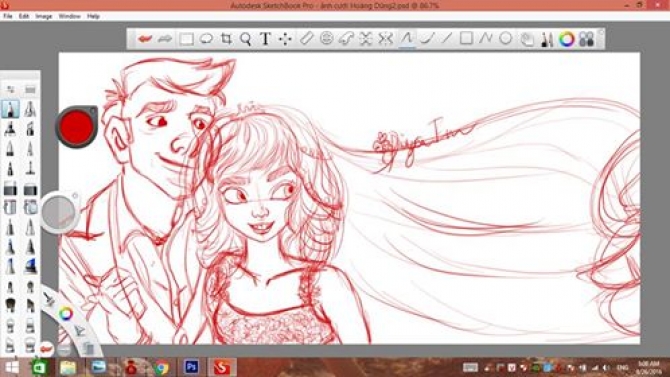
Task: Enable the first Symmetry tool
Action: (366, 38)
